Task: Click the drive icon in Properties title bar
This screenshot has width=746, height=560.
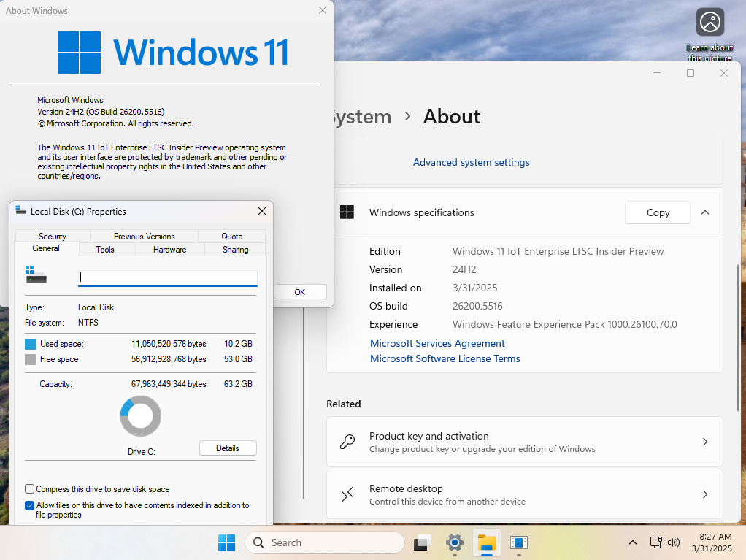Action: coord(20,210)
